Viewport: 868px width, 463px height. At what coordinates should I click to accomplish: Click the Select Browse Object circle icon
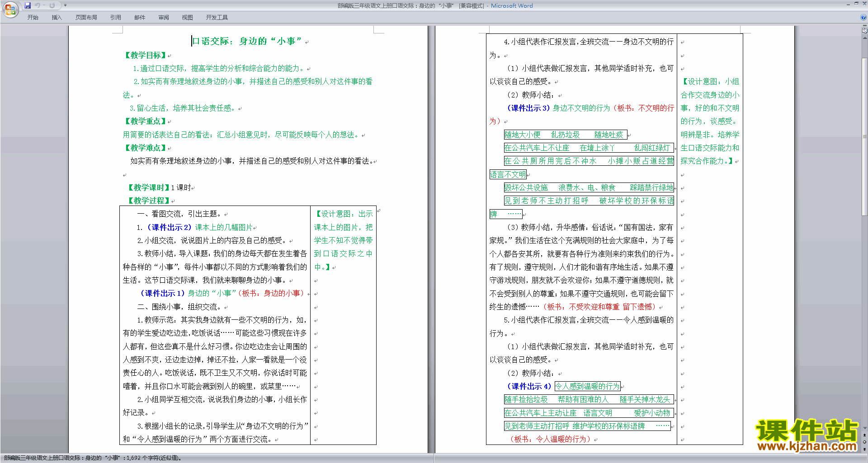[x=865, y=442]
